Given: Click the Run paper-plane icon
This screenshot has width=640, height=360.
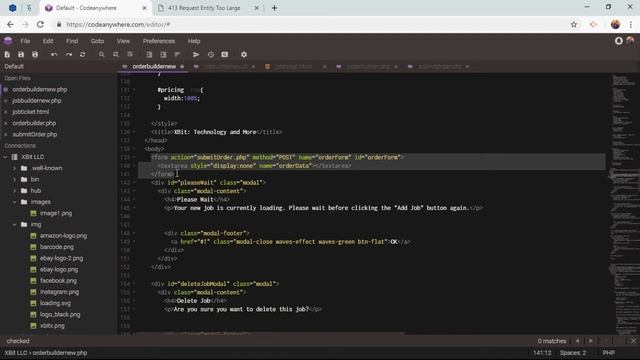Looking at the screenshot, I should click(196, 54).
